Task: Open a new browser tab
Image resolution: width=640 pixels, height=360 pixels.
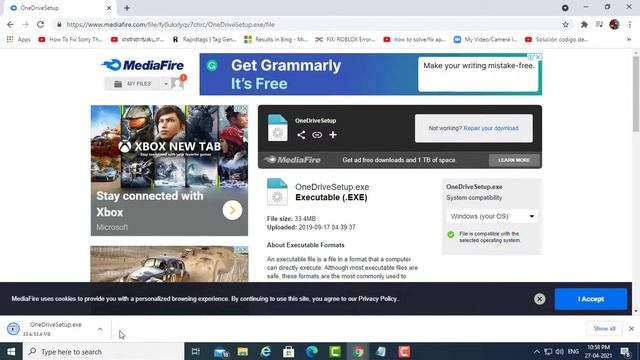Action: pos(127,8)
